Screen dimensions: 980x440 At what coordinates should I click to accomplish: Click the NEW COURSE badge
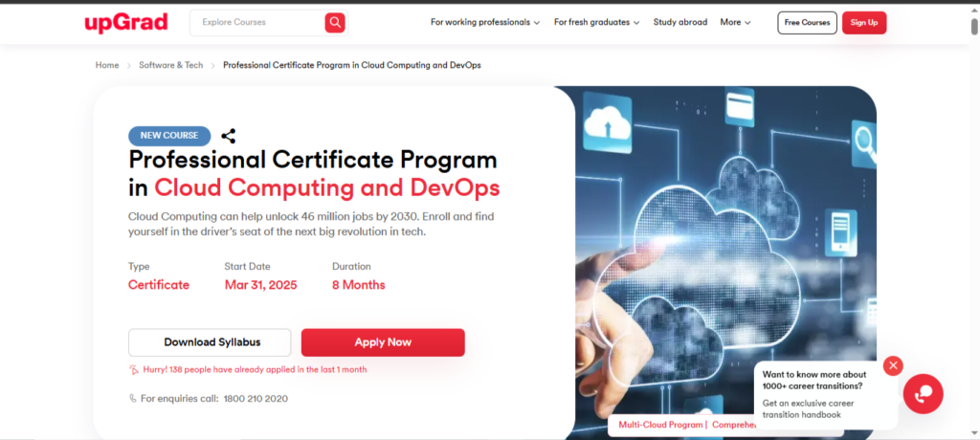pyautogui.click(x=169, y=136)
